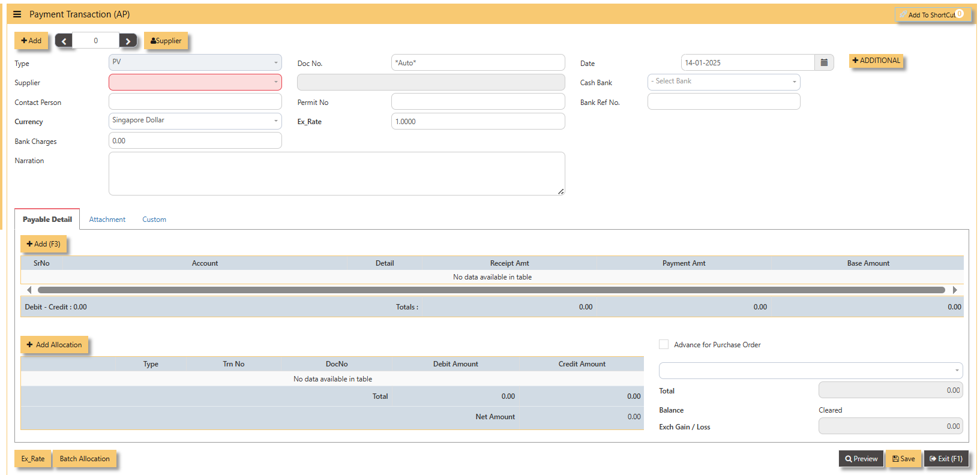Click the Permit No field
980x475 pixels.
pos(478,101)
